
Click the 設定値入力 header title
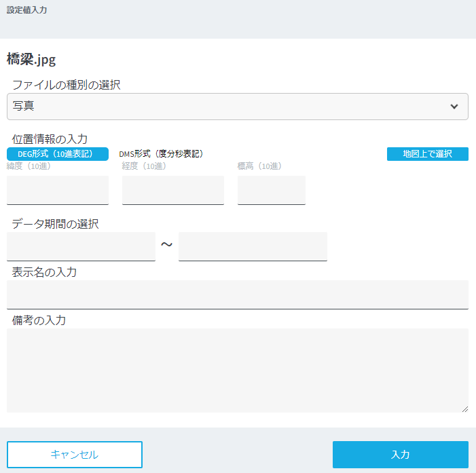coord(27,10)
